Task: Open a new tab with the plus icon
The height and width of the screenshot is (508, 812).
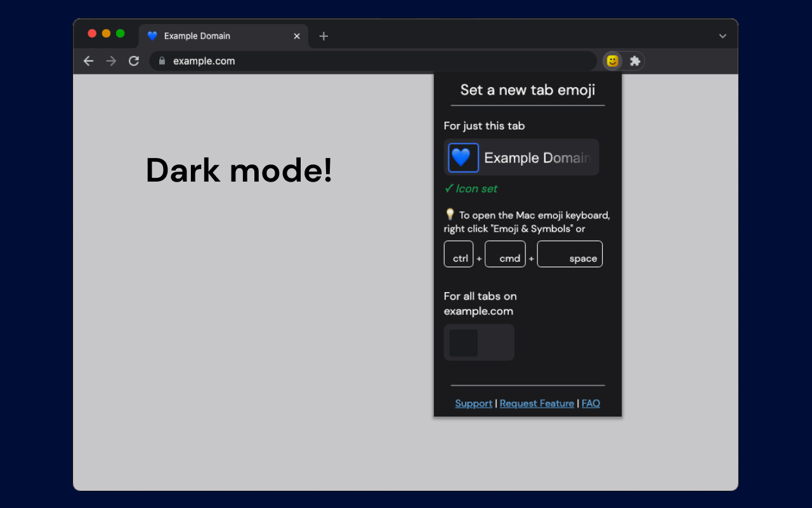Action: tap(324, 36)
